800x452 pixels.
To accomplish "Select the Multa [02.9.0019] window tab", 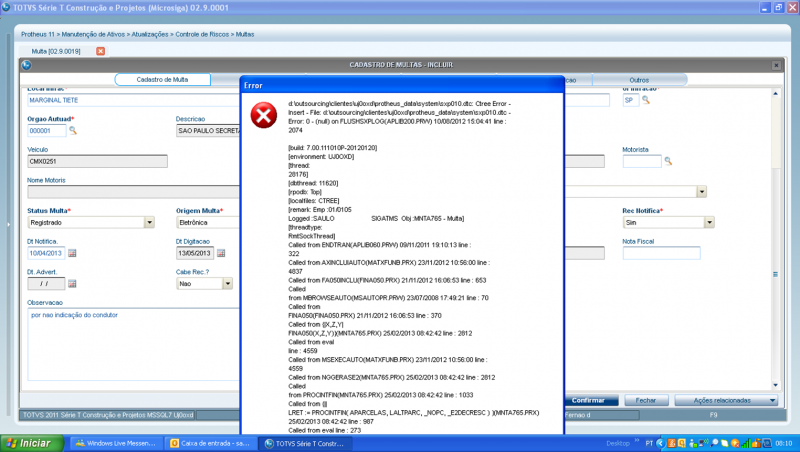I will pos(56,51).
